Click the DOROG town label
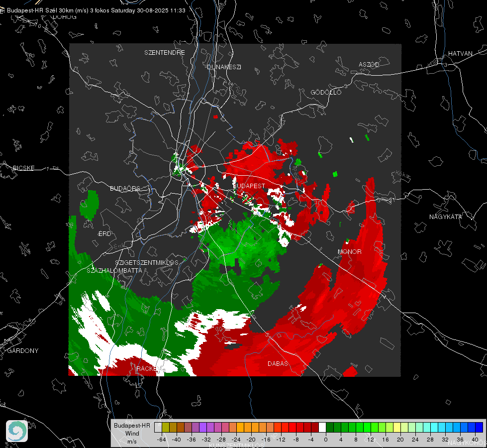The width and height of the screenshot is (487, 448). (65, 17)
